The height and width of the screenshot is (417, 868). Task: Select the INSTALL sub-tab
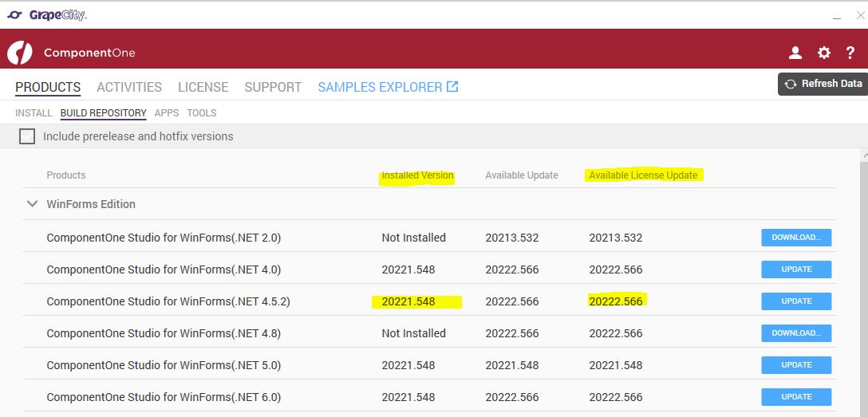pos(34,113)
